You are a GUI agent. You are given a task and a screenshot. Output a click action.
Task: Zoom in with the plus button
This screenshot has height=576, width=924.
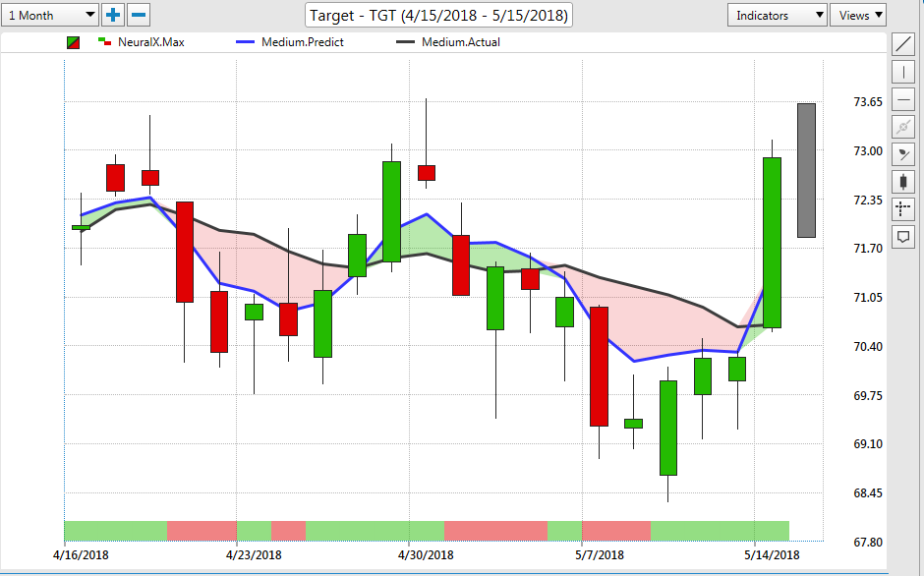pyautogui.click(x=113, y=15)
